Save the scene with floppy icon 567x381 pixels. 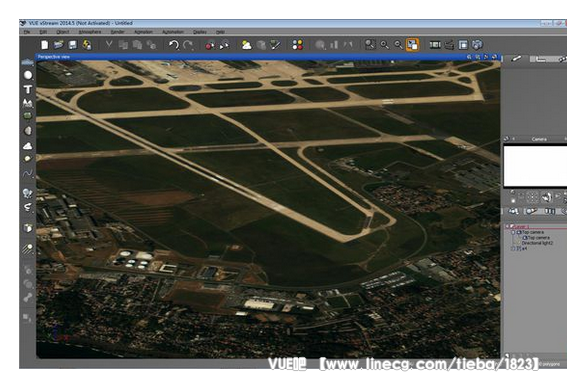(x=73, y=45)
